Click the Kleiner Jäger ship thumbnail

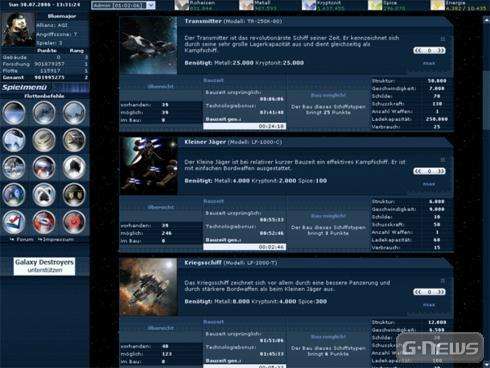(x=149, y=166)
